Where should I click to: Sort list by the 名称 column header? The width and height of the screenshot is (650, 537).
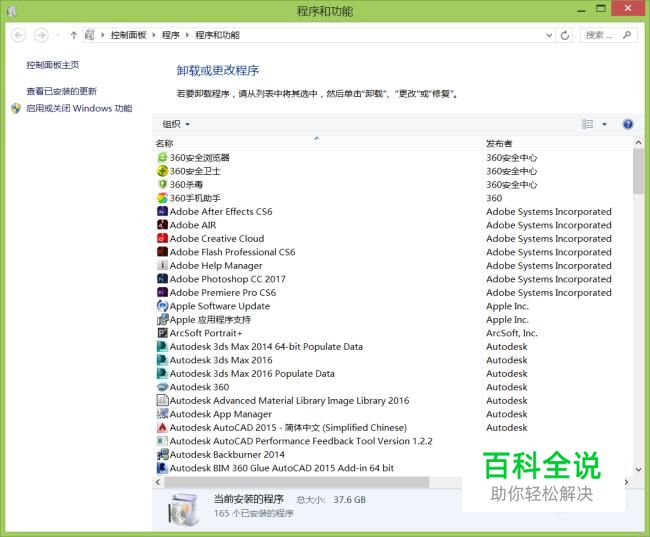click(x=164, y=143)
